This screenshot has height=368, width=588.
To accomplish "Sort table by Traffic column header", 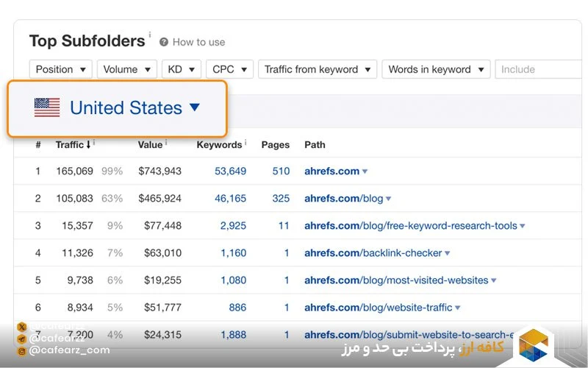I will pyautogui.click(x=73, y=144).
